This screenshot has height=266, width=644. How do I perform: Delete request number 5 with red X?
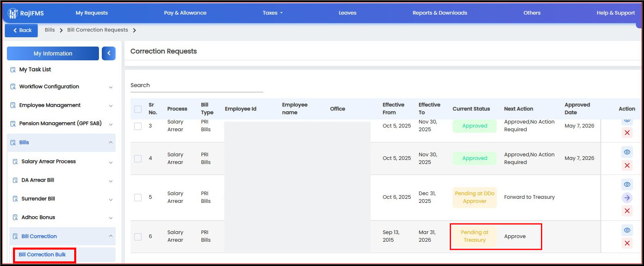[x=627, y=211]
